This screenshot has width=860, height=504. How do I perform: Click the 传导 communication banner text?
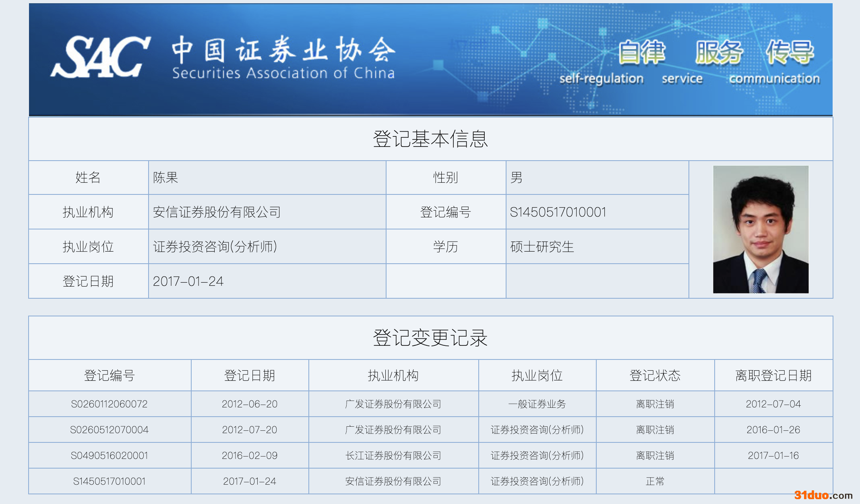pos(790,53)
